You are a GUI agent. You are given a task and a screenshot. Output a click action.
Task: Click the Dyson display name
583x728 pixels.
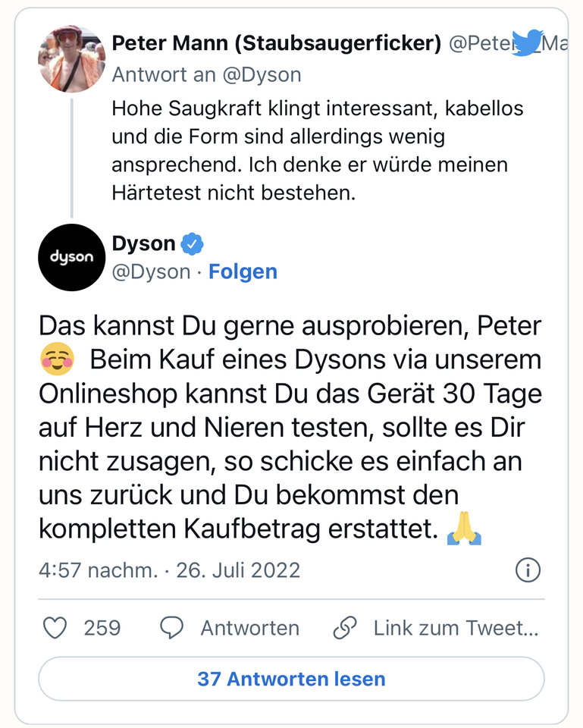tap(143, 244)
